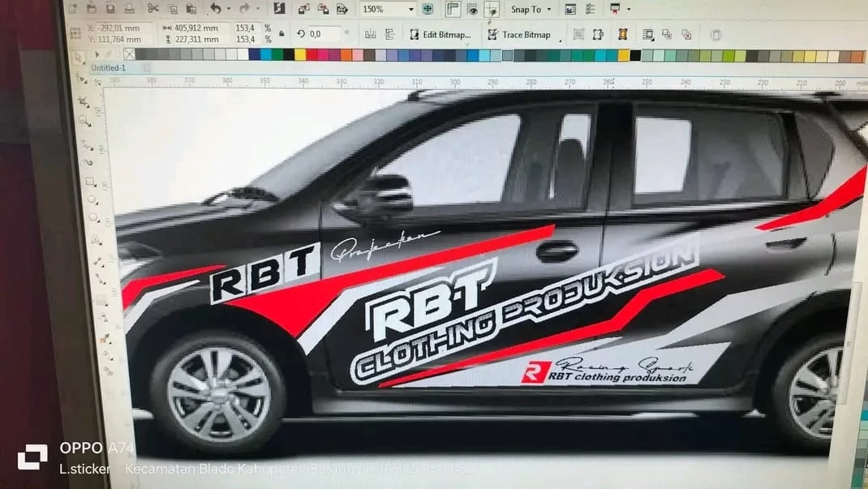Screen dimensions: 868x489
Task: Click the Undo arrow icon
Action: (215, 9)
